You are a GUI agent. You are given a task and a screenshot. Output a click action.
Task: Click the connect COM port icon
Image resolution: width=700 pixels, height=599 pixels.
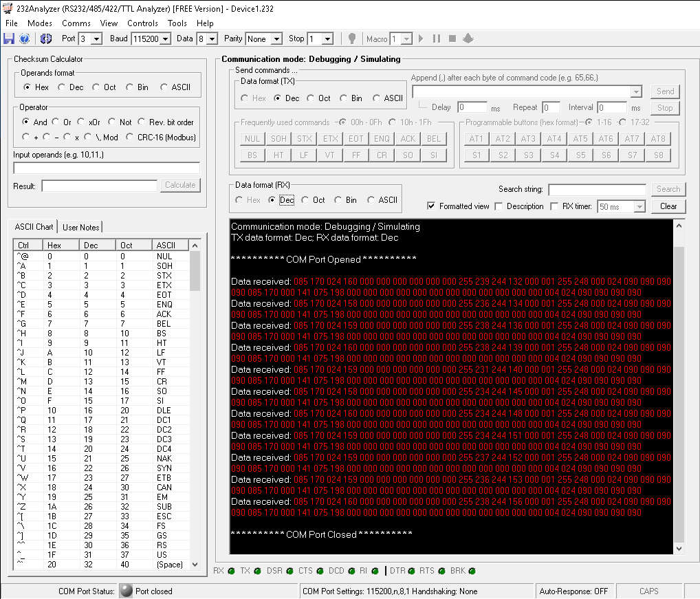click(46, 39)
